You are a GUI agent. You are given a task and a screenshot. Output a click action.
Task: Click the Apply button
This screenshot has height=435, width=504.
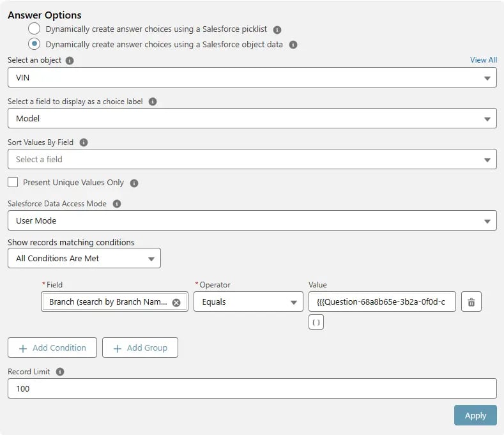[475, 415]
